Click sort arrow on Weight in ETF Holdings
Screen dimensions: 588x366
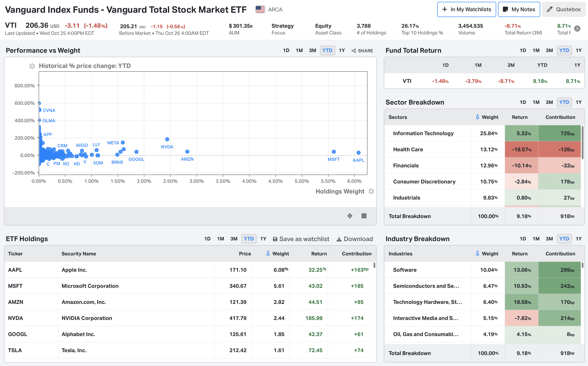(268, 253)
